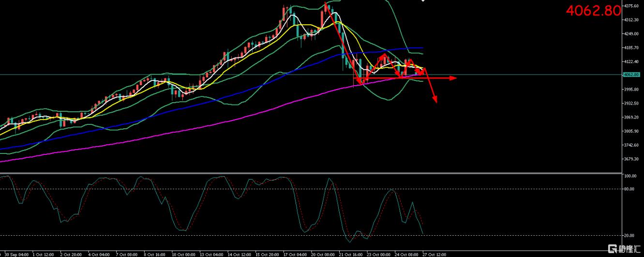Click the 3679.30 price axis label
The height and width of the screenshot is (257, 644).
[631, 159]
